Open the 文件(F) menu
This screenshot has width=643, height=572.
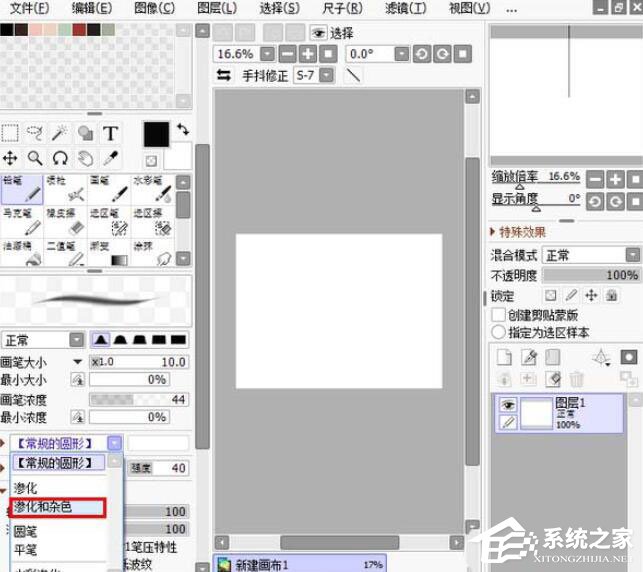[x=30, y=7]
